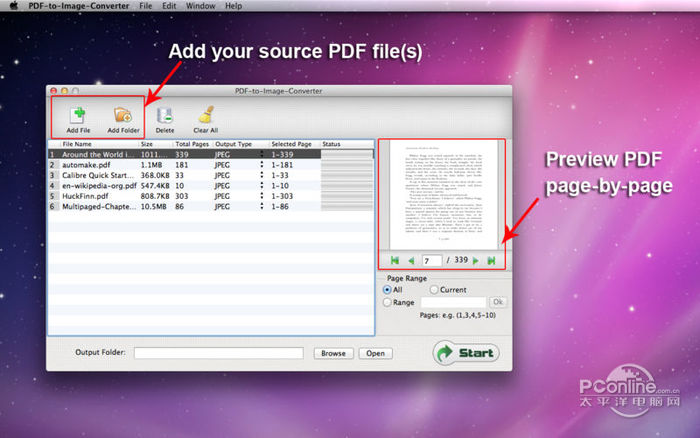The image size is (700, 438).
Task: Click the page range text field
Action: click(x=454, y=302)
